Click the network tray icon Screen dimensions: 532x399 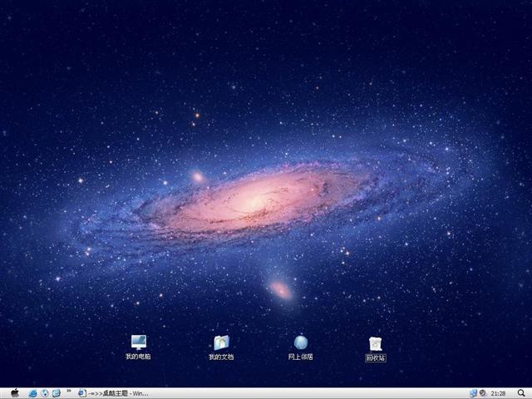473,393
